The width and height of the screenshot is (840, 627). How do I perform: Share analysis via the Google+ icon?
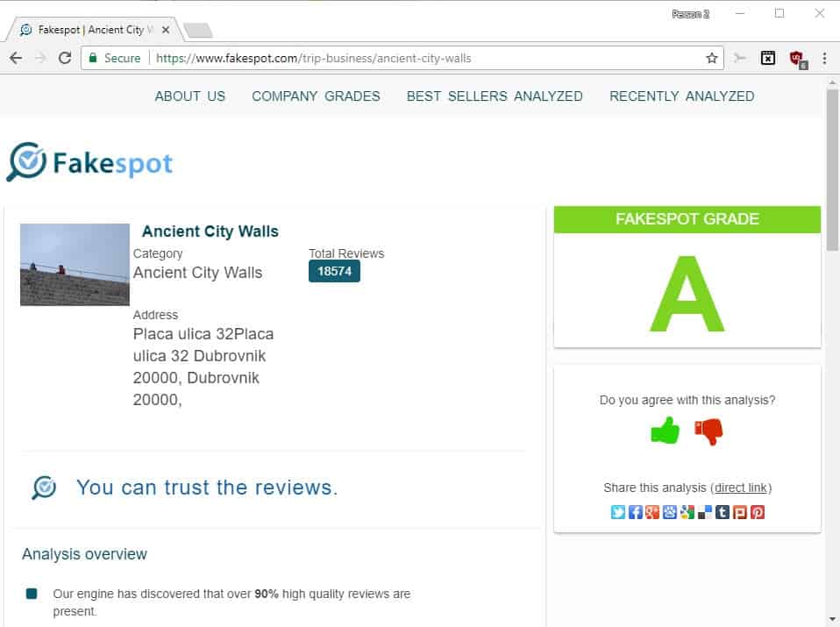pos(652,512)
